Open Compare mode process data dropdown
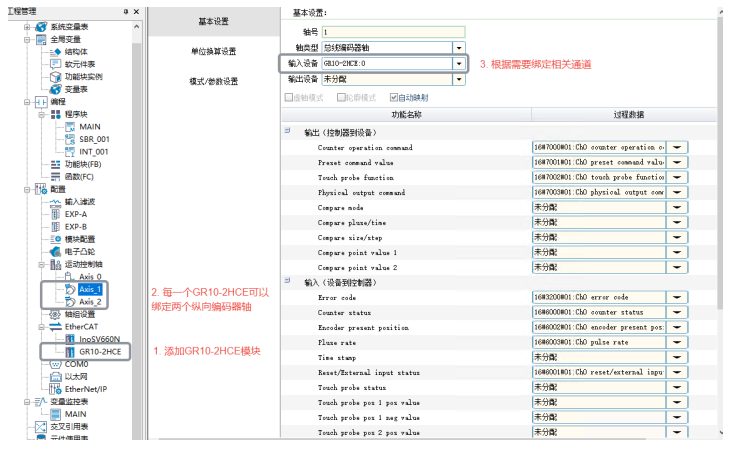This screenshot has width=729, height=451. (x=677, y=207)
